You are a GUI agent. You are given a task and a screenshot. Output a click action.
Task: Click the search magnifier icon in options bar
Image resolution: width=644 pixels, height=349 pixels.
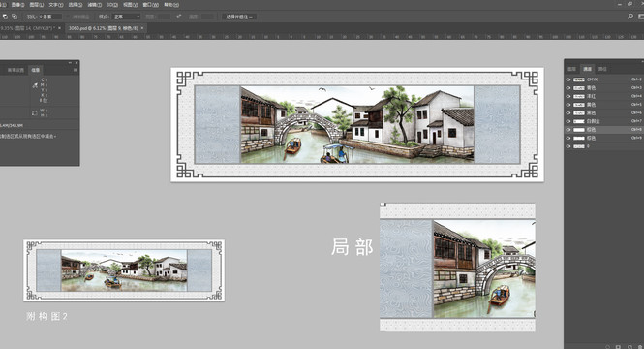click(x=630, y=16)
